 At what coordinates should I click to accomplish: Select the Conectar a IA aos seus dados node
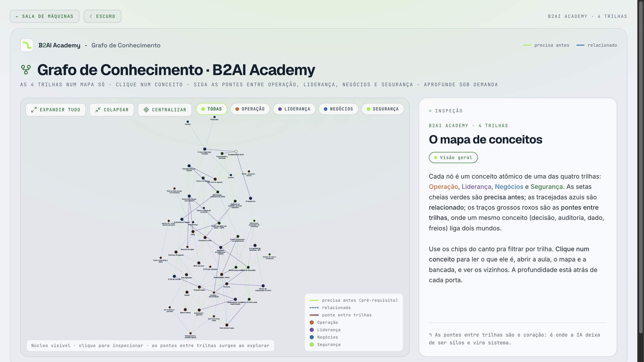tap(189, 196)
